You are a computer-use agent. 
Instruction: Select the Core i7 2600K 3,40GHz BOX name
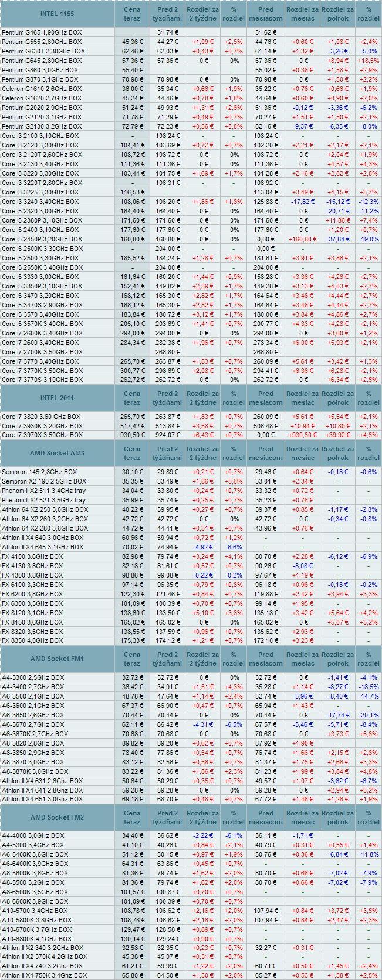coord(42,333)
